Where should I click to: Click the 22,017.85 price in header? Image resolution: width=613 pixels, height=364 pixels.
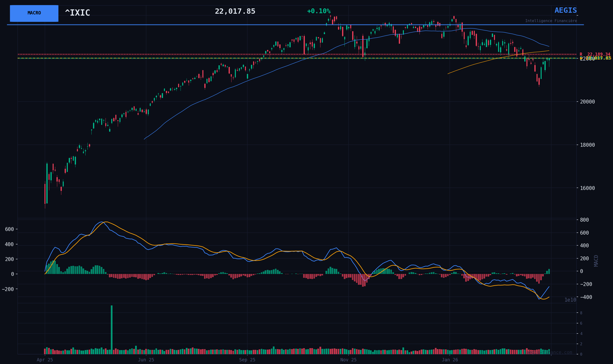[235, 12]
